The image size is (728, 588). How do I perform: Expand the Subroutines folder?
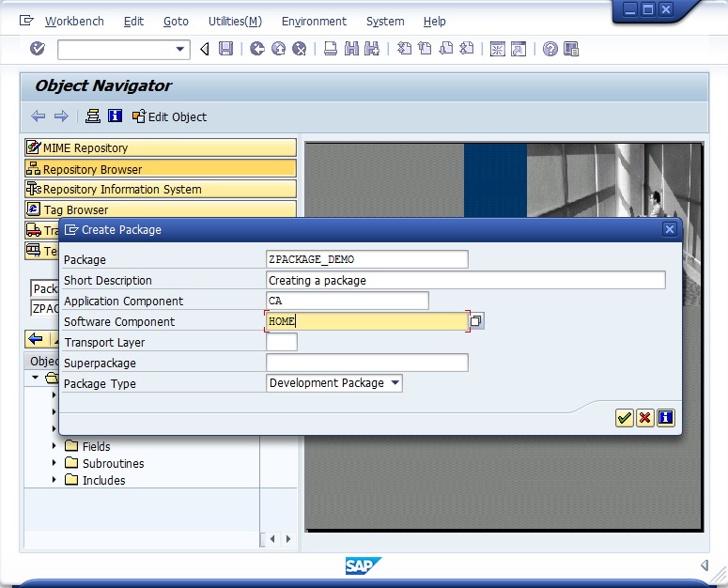[x=54, y=463]
